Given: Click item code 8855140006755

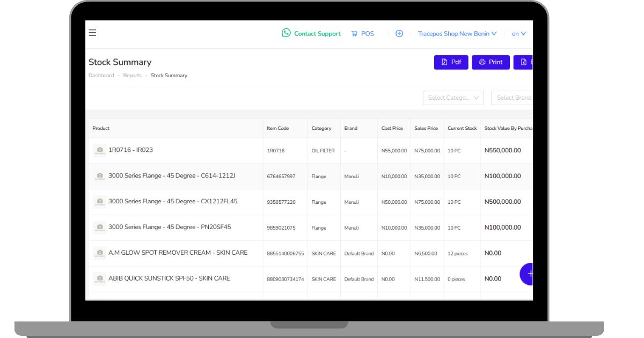Looking at the screenshot, I should 286,253.
